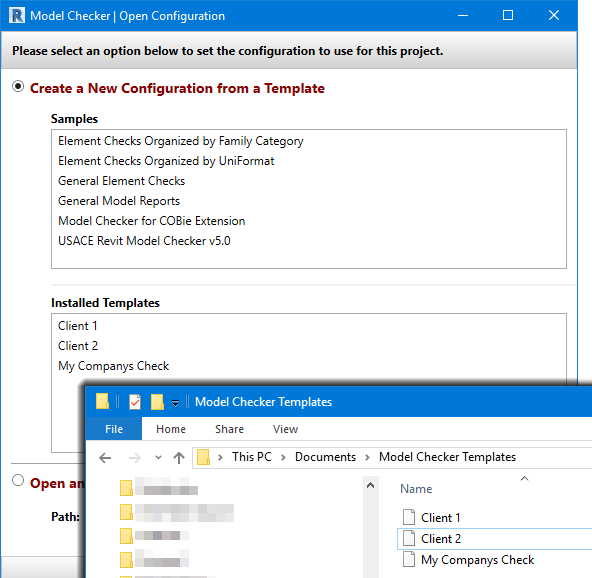This screenshot has width=592, height=578.
Task: Click folder icon in Explorer address bar
Action: pyautogui.click(x=204, y=457)
